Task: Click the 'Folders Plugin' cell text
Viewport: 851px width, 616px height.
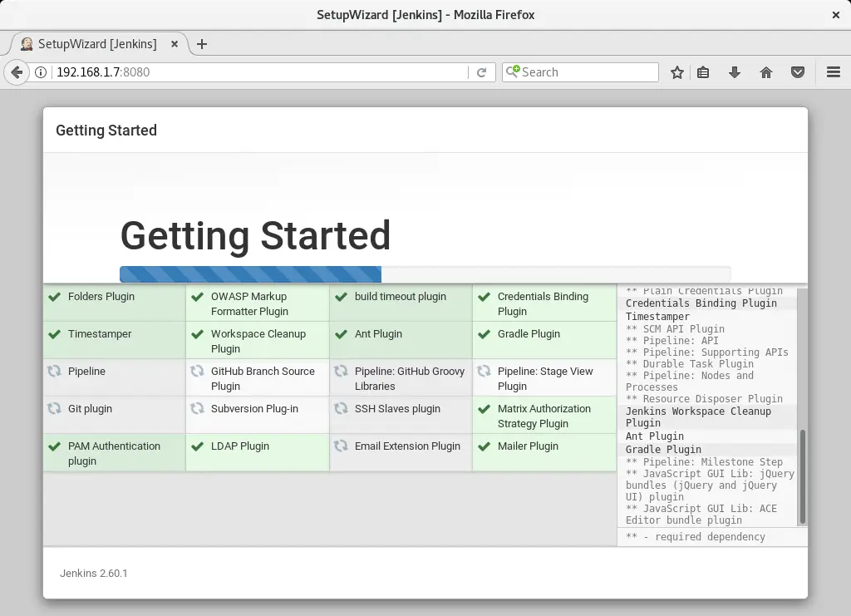Action: pos(101,296)
